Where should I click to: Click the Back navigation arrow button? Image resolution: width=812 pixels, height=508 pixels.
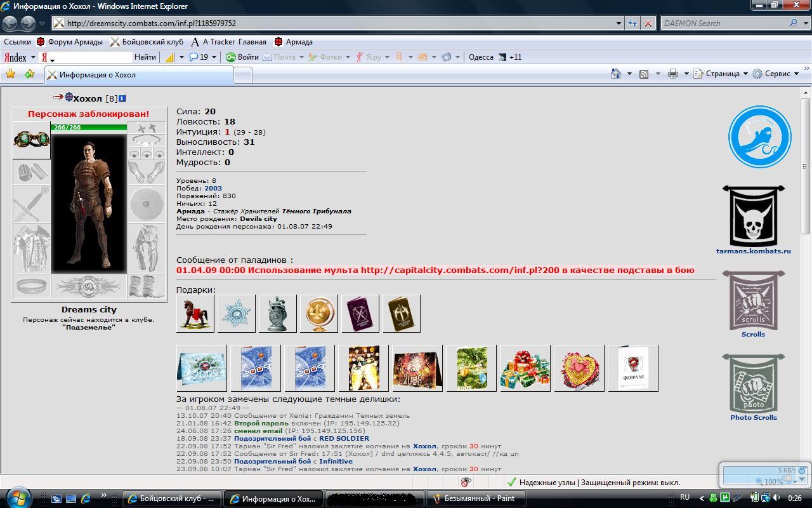point(10,23)
